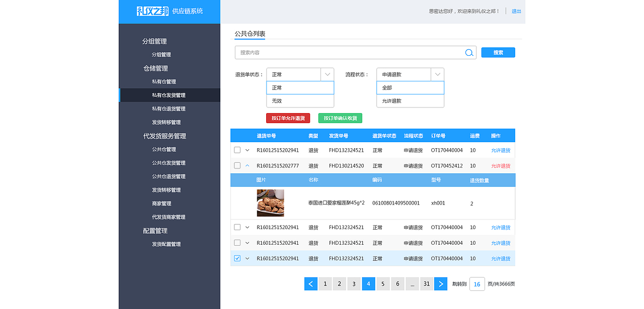Click the shipment number FHD130214520

[346, 166]
